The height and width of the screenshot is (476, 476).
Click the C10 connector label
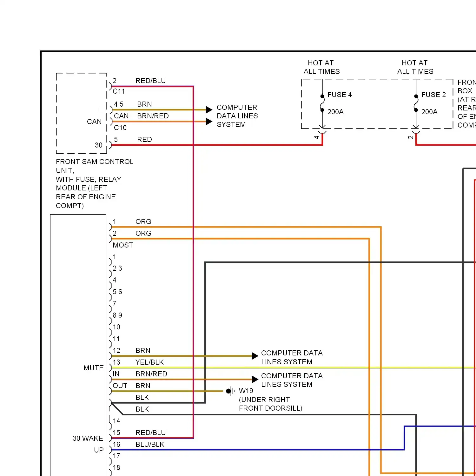tap(120, 128)
